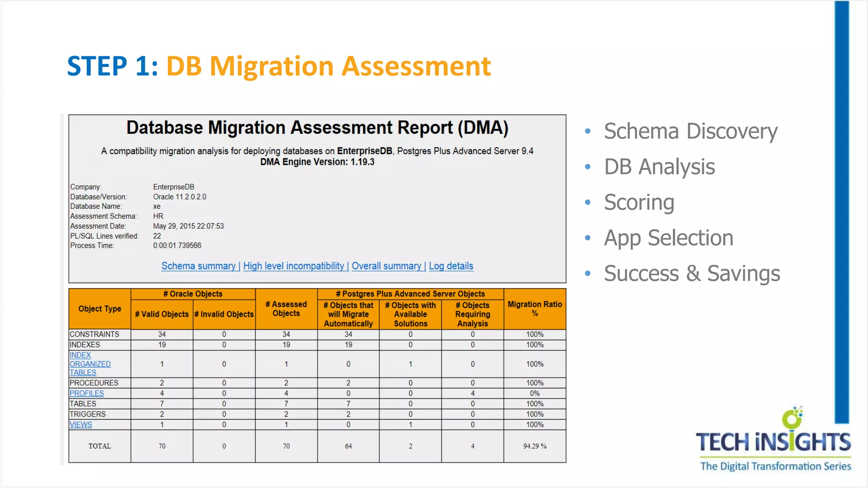Click the 'App Selection' bullet
This screenshot has width=868, height=488.
click(x=668, y=238)
